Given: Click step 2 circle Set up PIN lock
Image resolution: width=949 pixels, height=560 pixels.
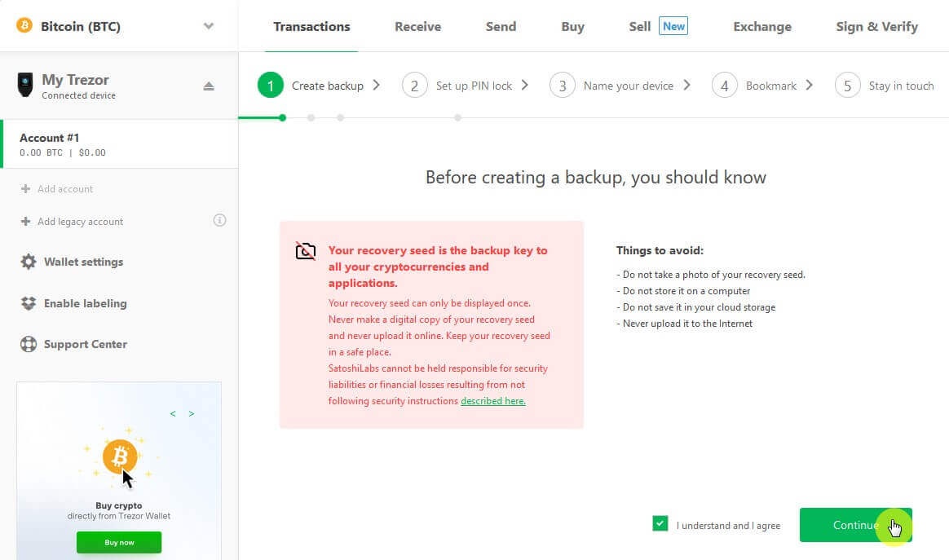Looking at the screenshot, I should (x=415, y=86).
